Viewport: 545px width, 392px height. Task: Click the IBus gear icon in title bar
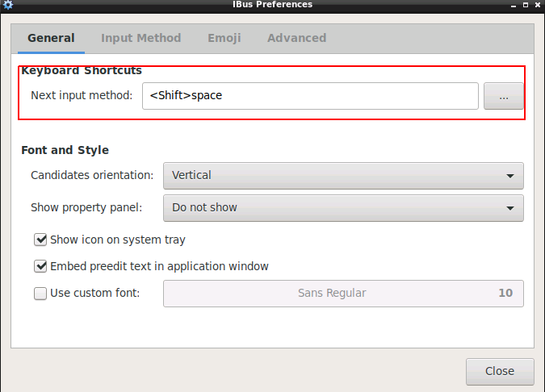pos(7,5)
